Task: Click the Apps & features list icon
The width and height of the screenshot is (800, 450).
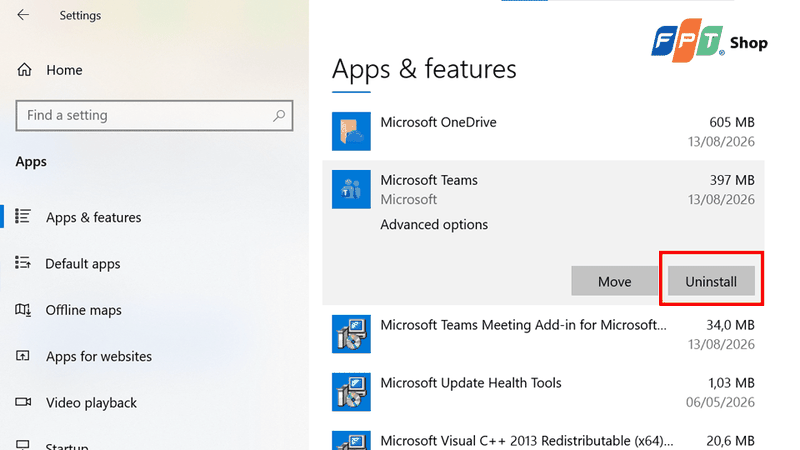Action: click(x=22, y=216)
